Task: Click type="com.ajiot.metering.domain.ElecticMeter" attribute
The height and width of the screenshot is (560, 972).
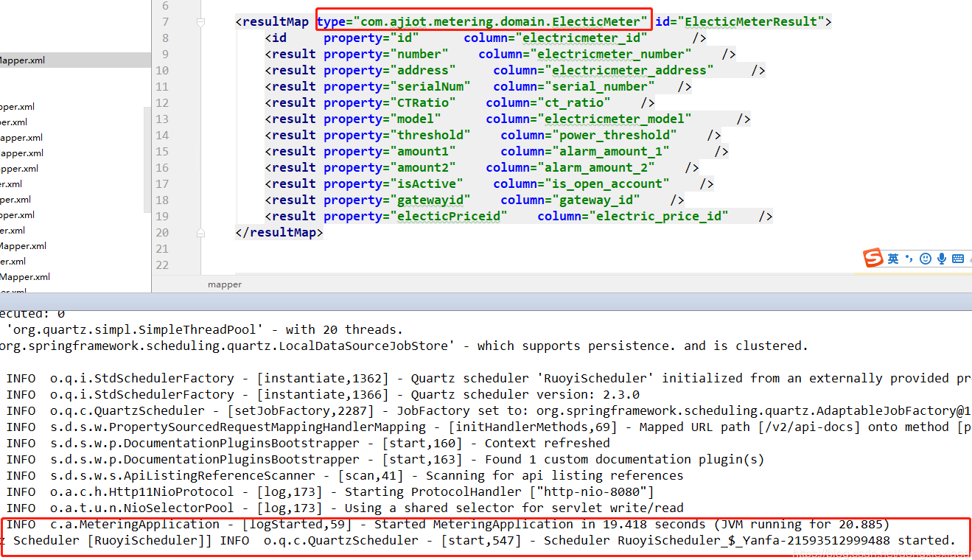Action: pyautogui.click(x=483, y=22)
